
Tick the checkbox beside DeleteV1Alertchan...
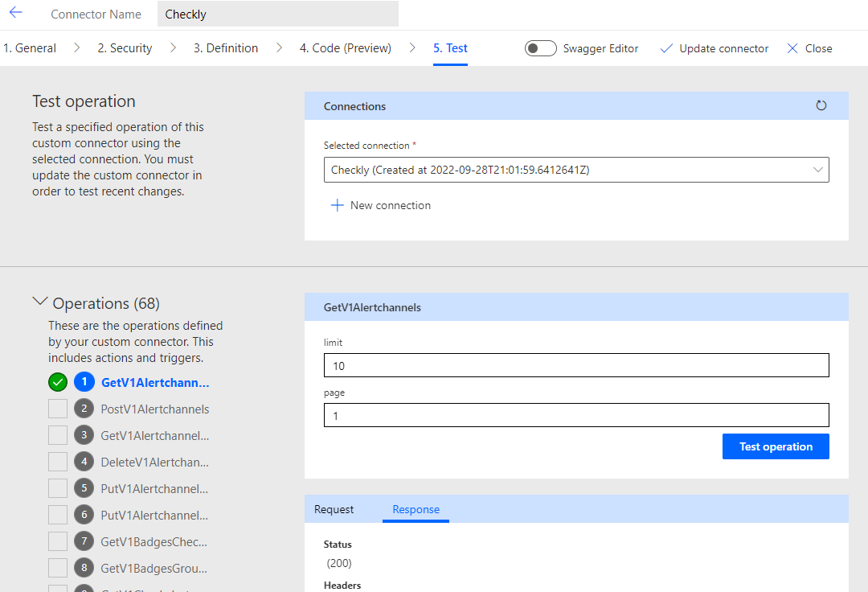[x=58, y=462]
